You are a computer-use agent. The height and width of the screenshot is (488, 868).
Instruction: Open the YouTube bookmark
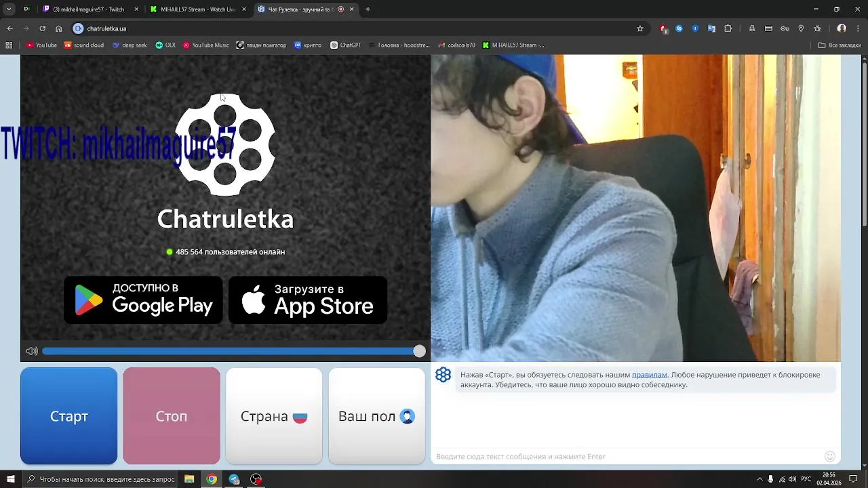click(41, 45)
